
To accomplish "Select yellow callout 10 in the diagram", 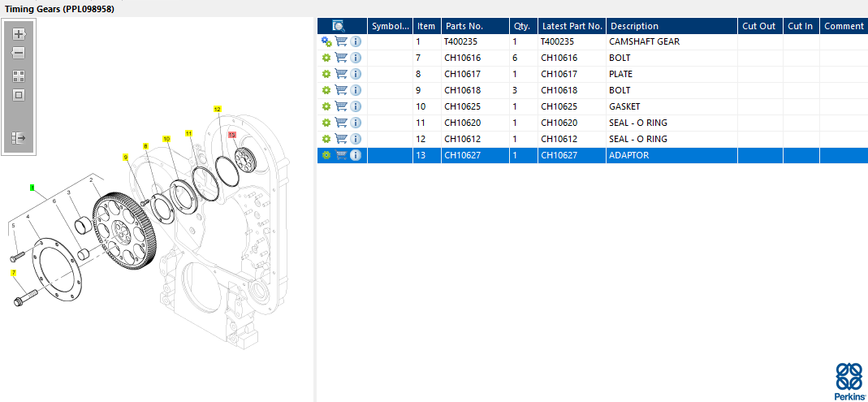I will coord(166,138).
